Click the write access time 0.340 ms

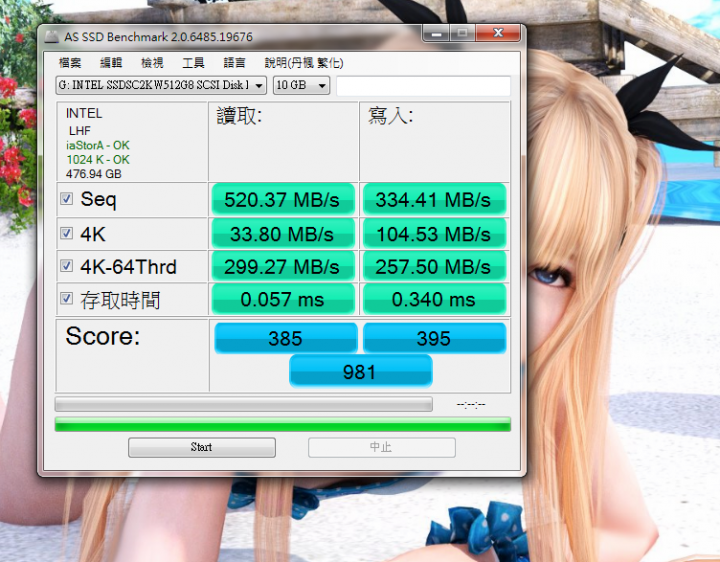coord(434,299)
